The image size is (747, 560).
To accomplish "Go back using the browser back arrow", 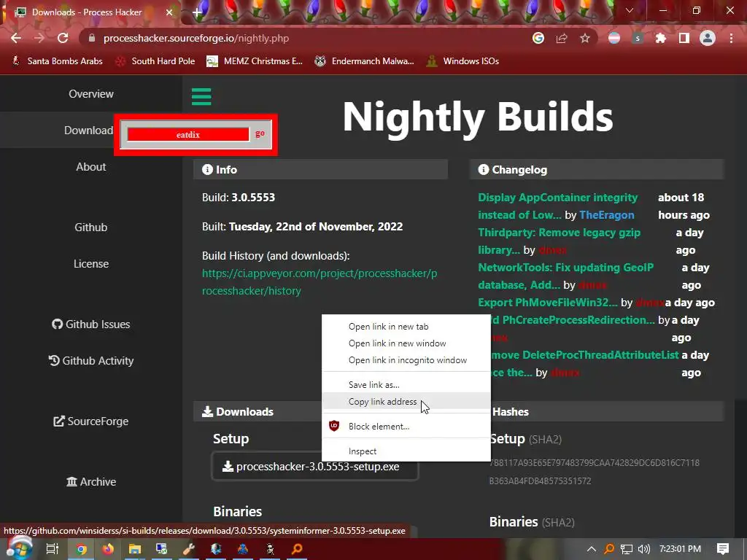I will [x=16, y=38].
